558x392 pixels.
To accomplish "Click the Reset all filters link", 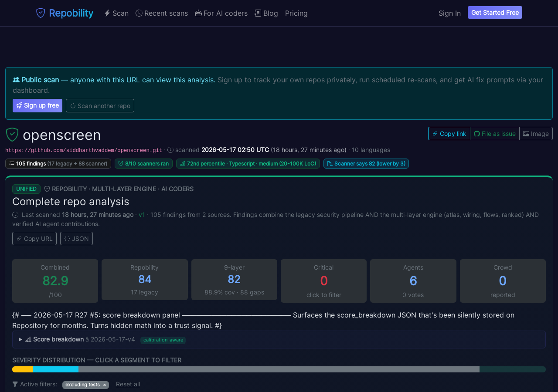I will pos(128,384).
